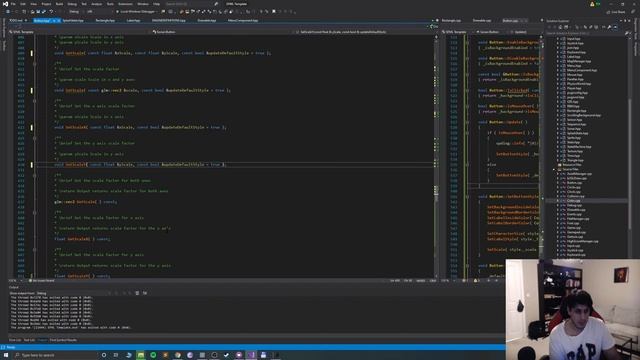
Task: Collapse comment block above GetScale declaration
Action: (x=35, y=176)
